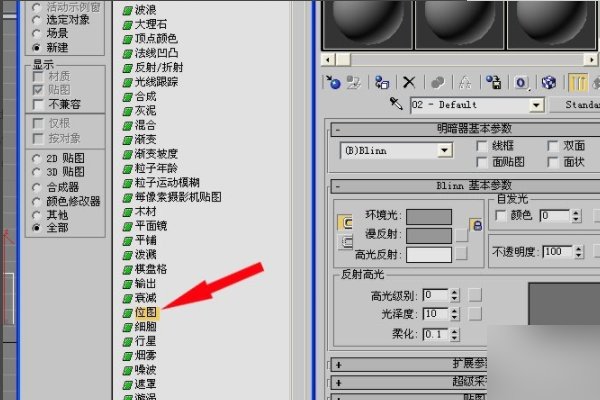Toggle the 贴图 display checkbox

38,90
